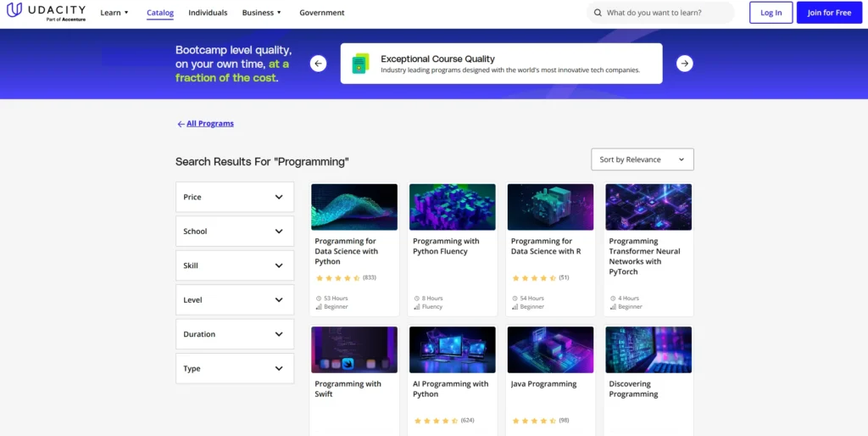Image resolution: width=868 pixels, height=436 pixels.
Task: Expand the Price filter
Action: click(x=235, y=198)
